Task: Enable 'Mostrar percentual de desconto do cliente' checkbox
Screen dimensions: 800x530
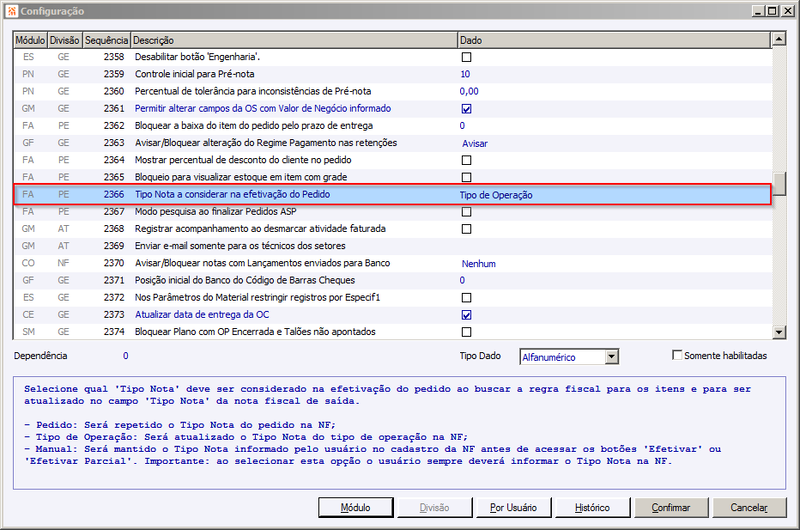Action: (x=466, y=160)
